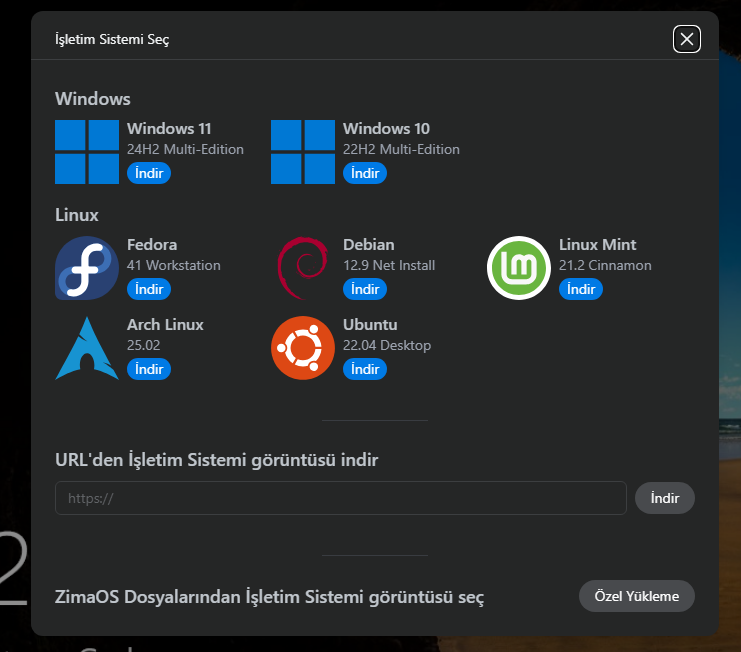Click the Windows 11 logo icon
The width and height of the screenshot is (741, 652).
(87, 152)
